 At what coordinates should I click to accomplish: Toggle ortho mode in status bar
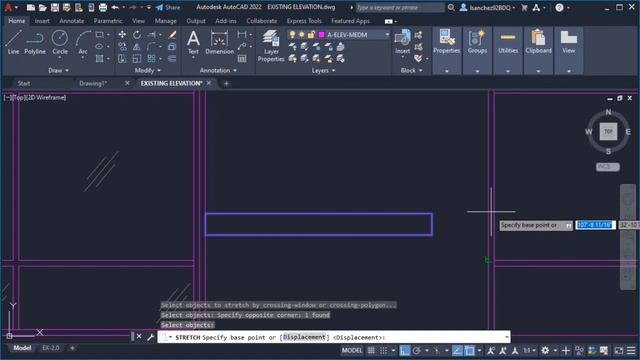click(404, 350)
